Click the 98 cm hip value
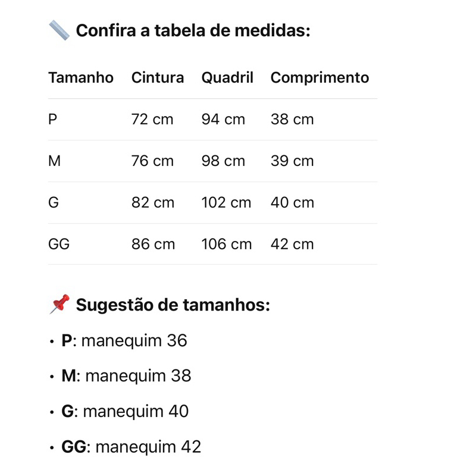Image resolution: width=476 pixels, height=476 pixels. pos(223,161)
